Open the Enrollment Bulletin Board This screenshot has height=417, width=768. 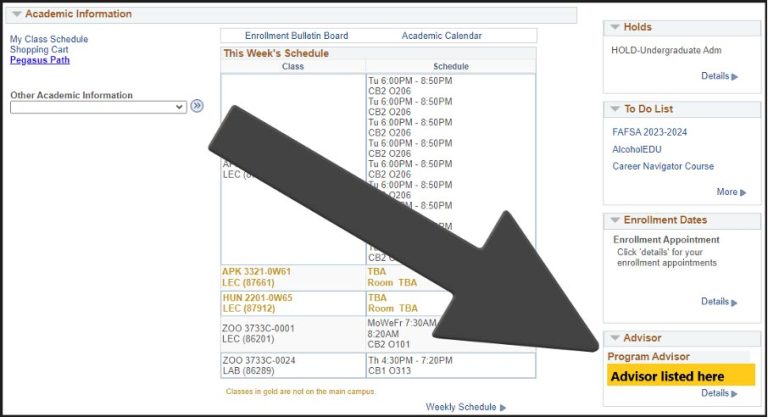296,36
